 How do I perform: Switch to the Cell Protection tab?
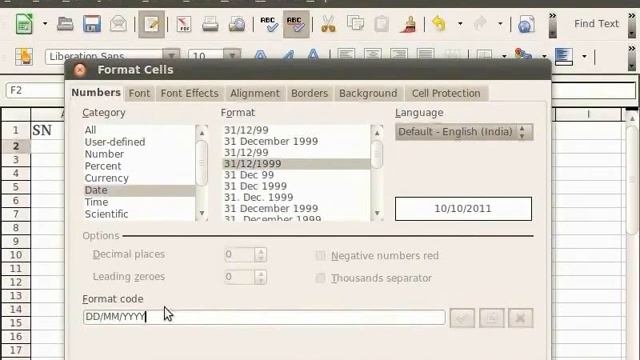point(446,93)
